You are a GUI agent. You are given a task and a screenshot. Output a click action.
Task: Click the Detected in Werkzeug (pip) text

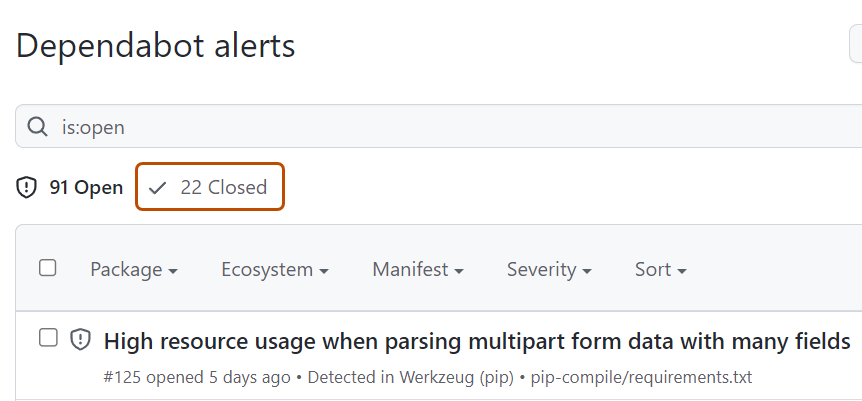click(411, 377)
